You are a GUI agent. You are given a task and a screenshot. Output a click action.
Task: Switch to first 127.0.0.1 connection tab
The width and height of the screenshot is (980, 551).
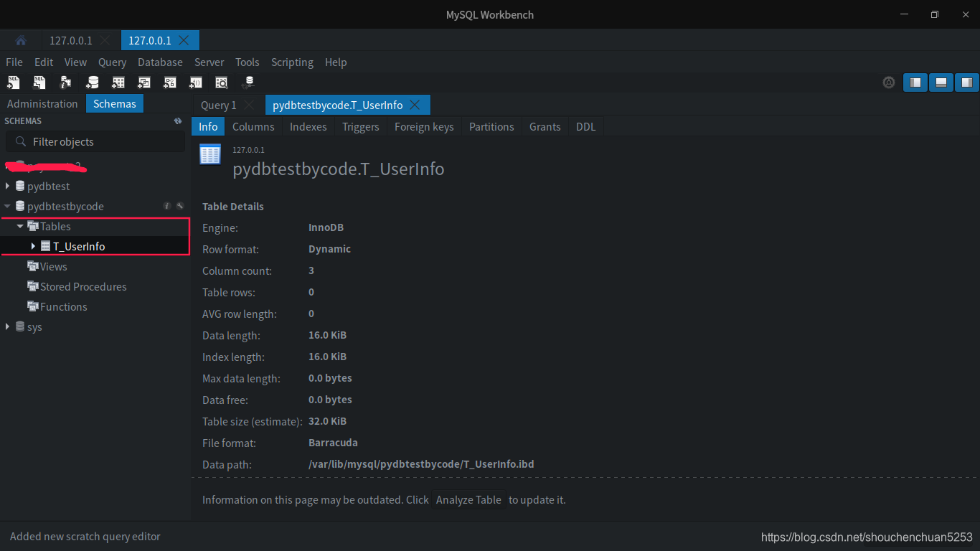click(x=71, y=40)
